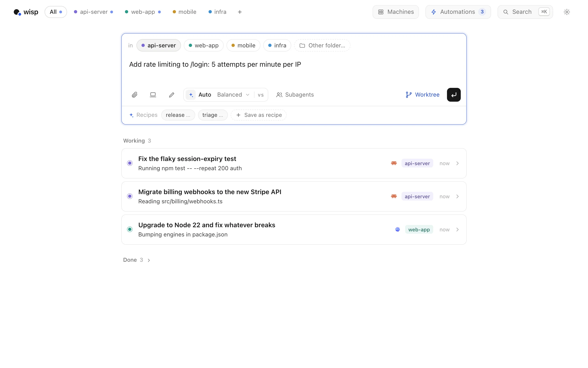The height and width of the screenshot is (368, 588).
Task: Toggle the vs compare option
Action: tap(260, 95)
